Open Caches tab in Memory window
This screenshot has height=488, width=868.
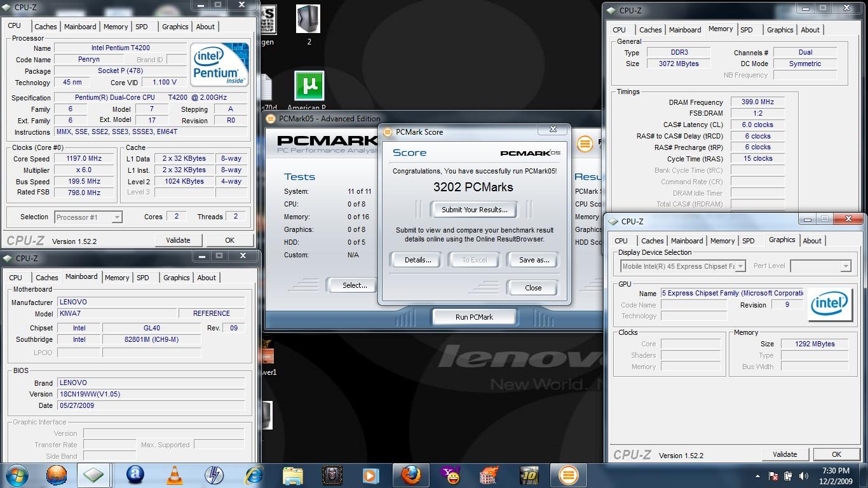[651, 30]
